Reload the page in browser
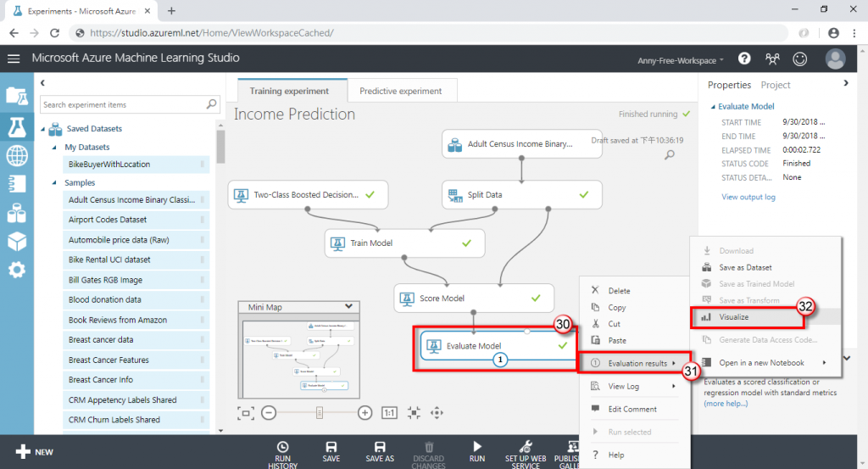Viewport: 868px width, 469px height. click(54, 33)
